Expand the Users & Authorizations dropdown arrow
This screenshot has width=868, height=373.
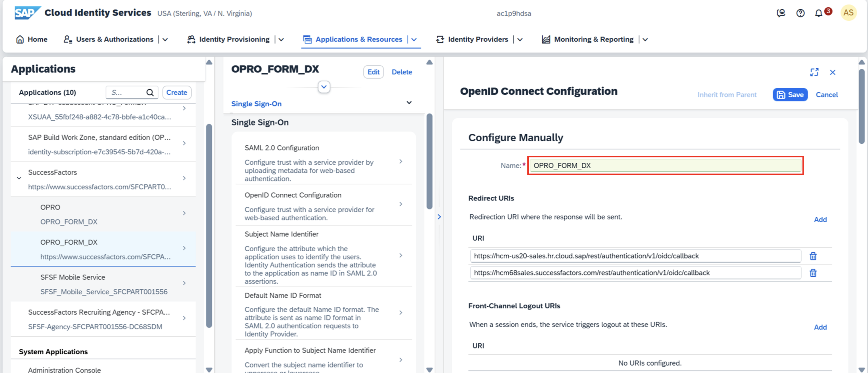165,40
